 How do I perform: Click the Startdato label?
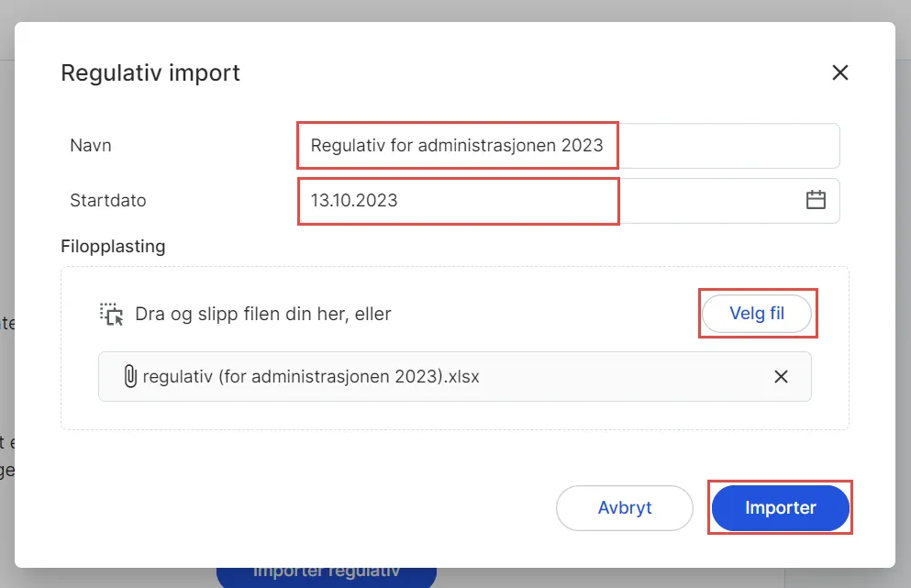point(107,200)
